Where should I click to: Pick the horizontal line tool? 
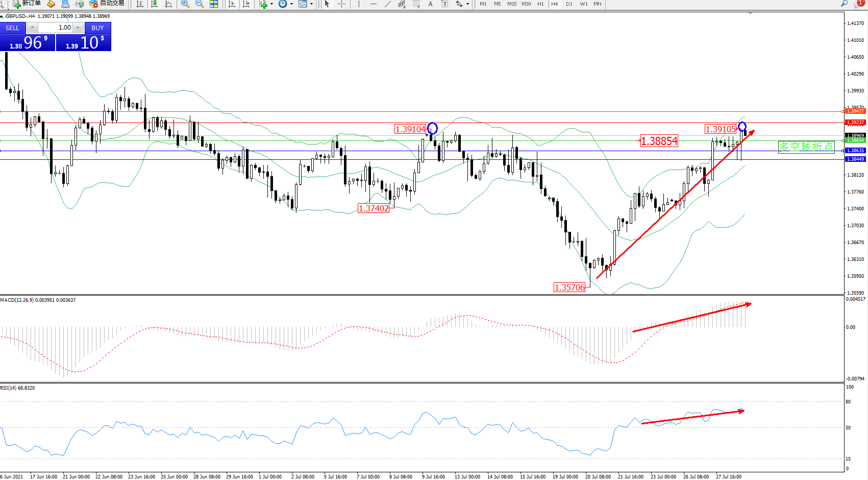pos(374,4)
